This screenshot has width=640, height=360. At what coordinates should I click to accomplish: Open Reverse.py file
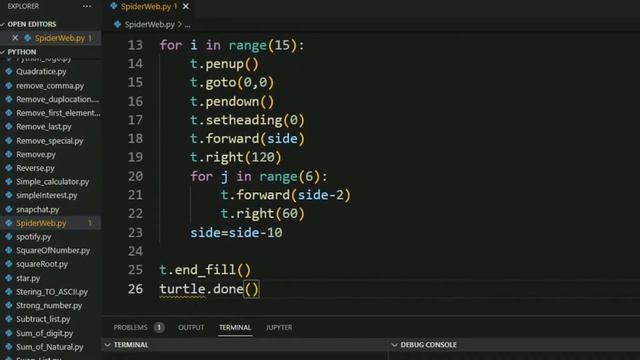(35, 168)
